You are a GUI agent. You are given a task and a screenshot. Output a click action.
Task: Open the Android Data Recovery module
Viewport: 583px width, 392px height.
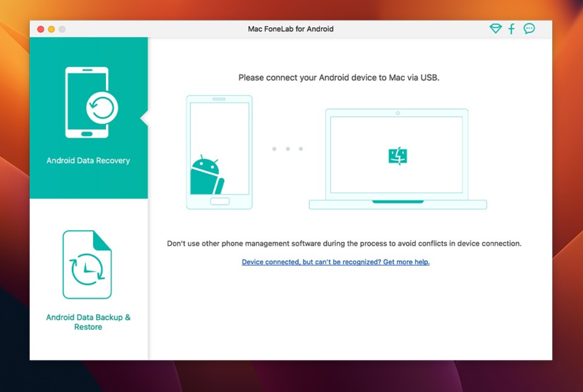pyautogui.click(x=88, y=118)
